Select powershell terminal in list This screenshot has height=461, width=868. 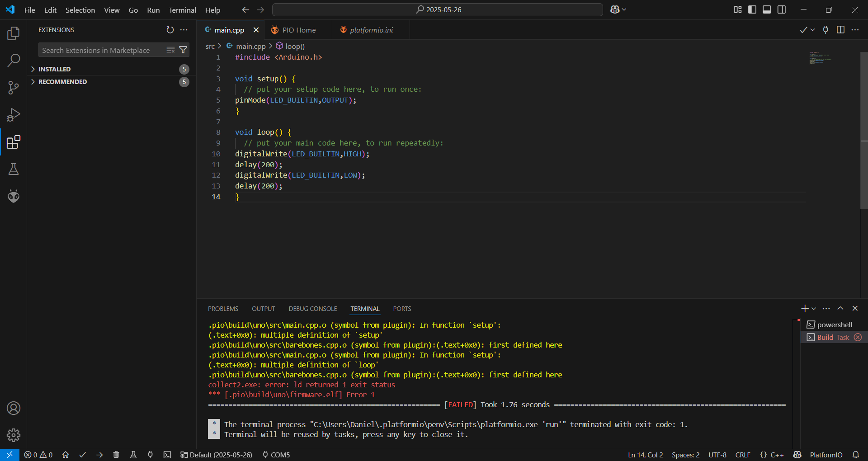pos(834,325)
